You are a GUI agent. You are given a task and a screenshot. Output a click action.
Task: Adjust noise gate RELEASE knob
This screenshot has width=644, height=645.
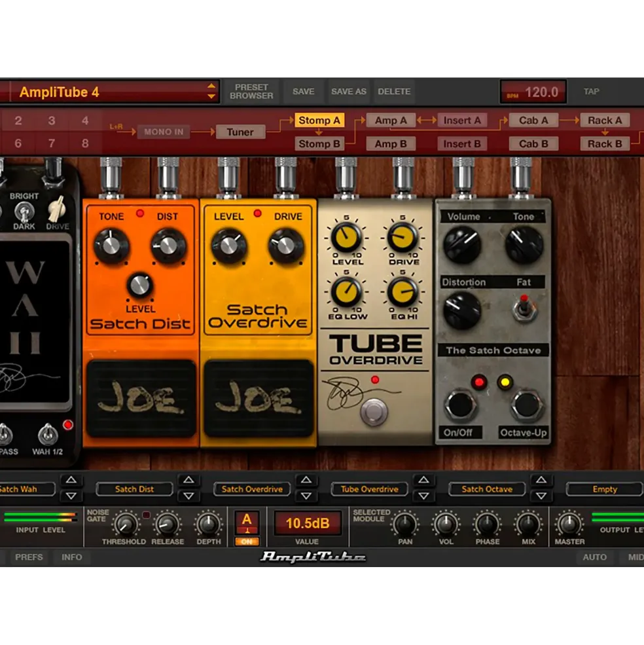pyautogui.click(x=168, y=524)
